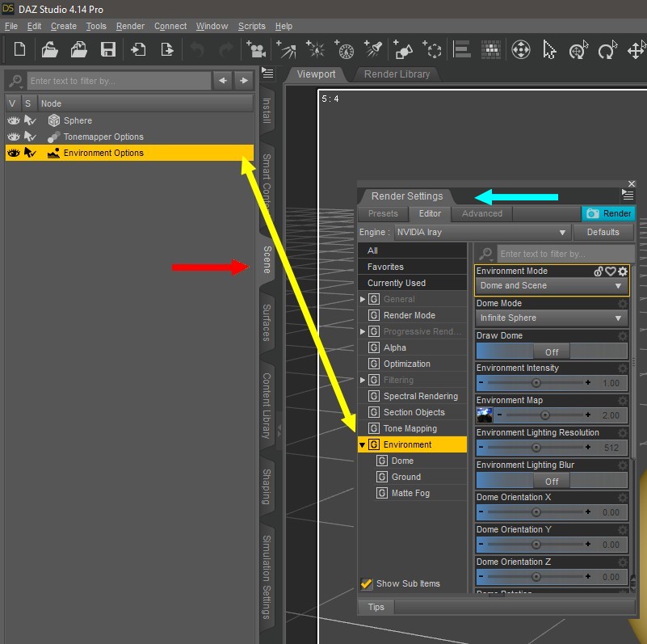
Task: Click the Environment Map thumbnail image
Action: (x=484, y=415)
